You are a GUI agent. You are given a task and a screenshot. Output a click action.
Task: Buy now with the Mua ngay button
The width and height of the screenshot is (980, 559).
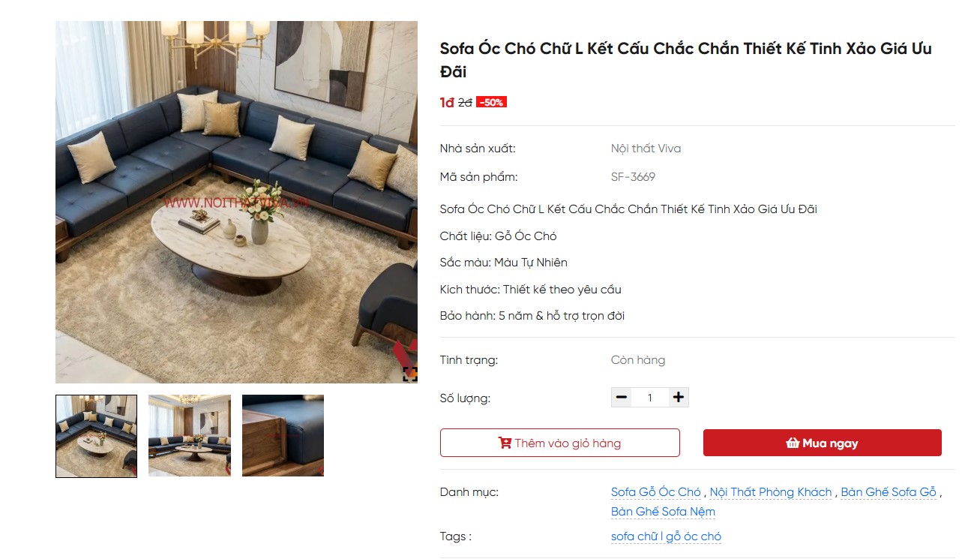[x=822, y=443]
